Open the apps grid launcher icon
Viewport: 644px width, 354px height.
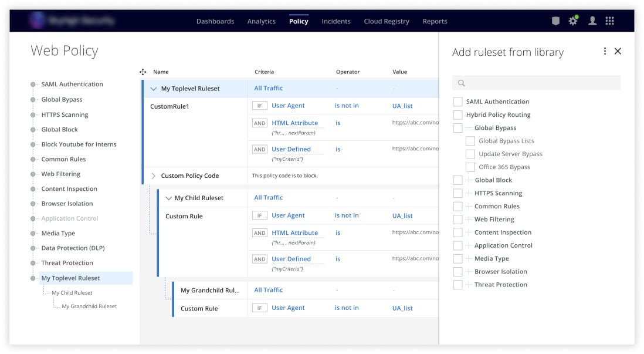point(609,21)
